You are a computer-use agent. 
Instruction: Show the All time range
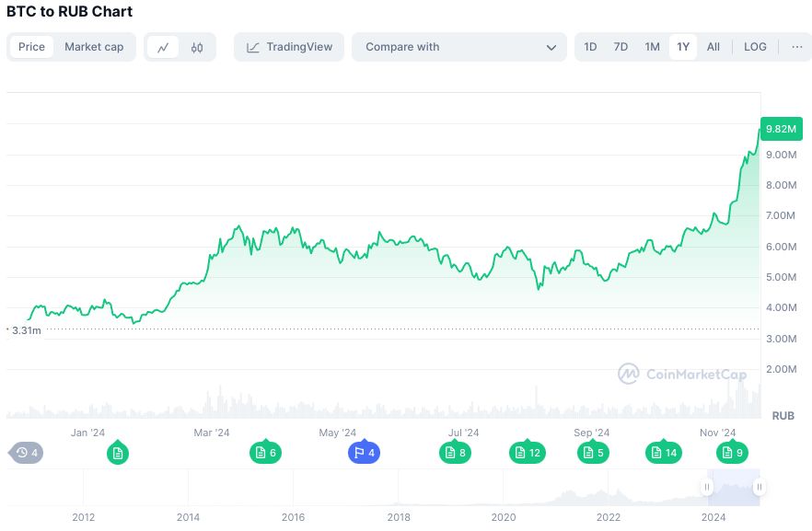coord(713,47)
